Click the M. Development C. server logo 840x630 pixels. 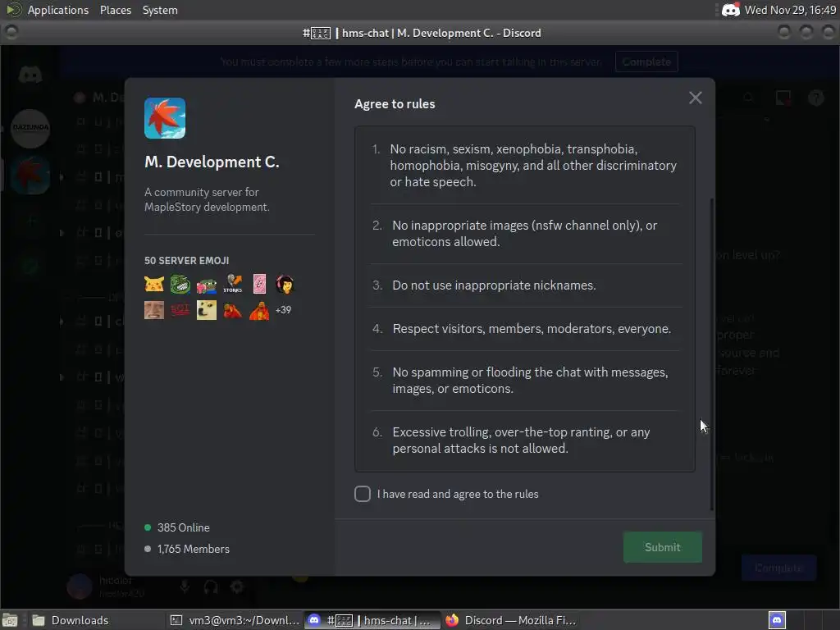(165, 118)
